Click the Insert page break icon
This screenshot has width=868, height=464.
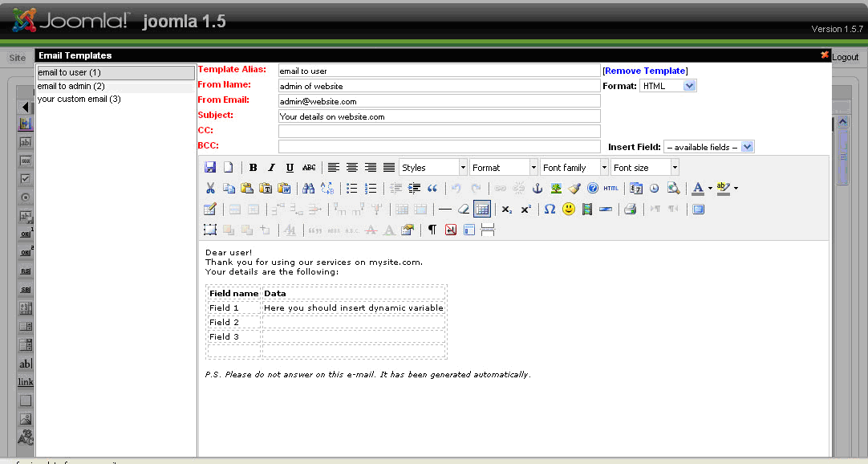[488, 230]
